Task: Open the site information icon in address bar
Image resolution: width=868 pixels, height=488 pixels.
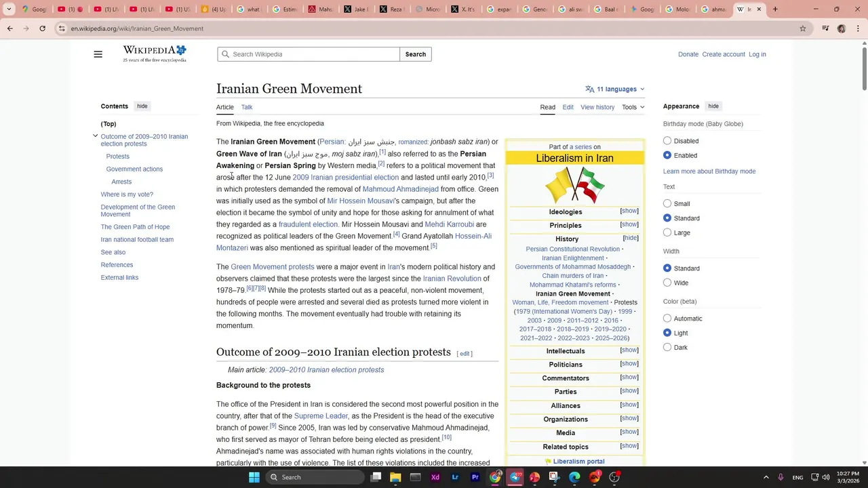Action: pyautogui.click(x=62, y=28)
